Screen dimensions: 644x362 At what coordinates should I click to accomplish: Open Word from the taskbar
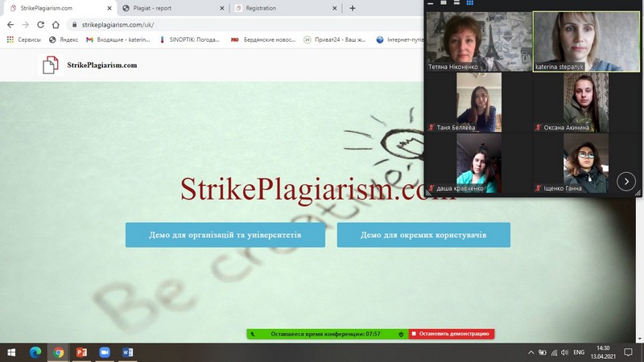click(127, 352)
